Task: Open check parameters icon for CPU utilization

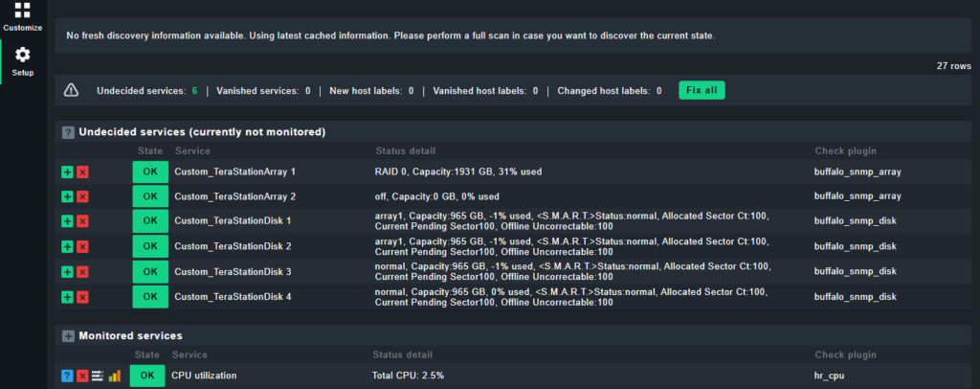Action: [x=98, y=376]
